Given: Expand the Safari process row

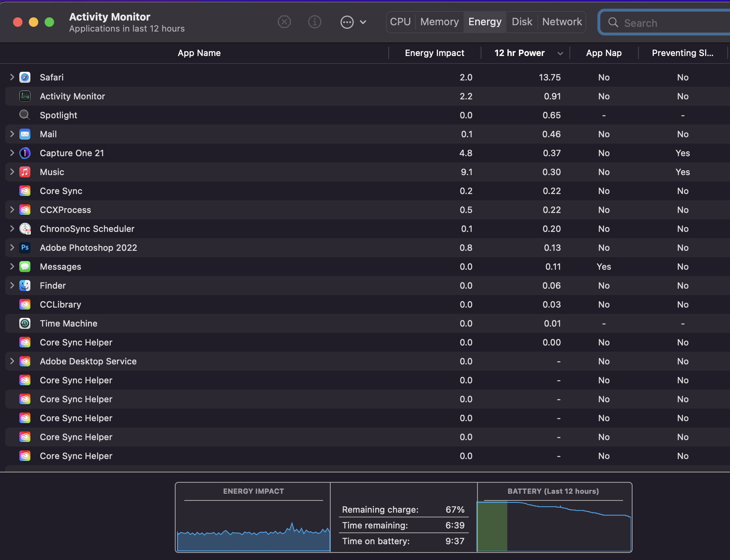Looking at the screenshot, I should pyautogui.click(x=12, y=77).
